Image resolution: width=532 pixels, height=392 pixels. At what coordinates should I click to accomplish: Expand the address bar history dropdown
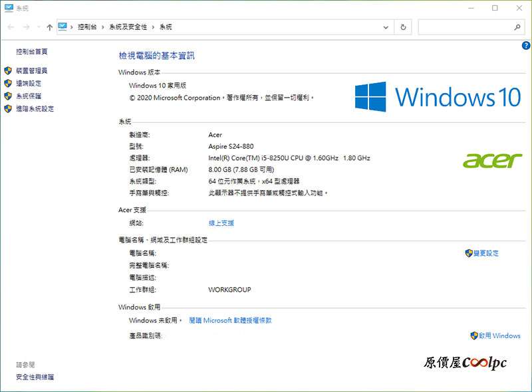click(386, 27)
